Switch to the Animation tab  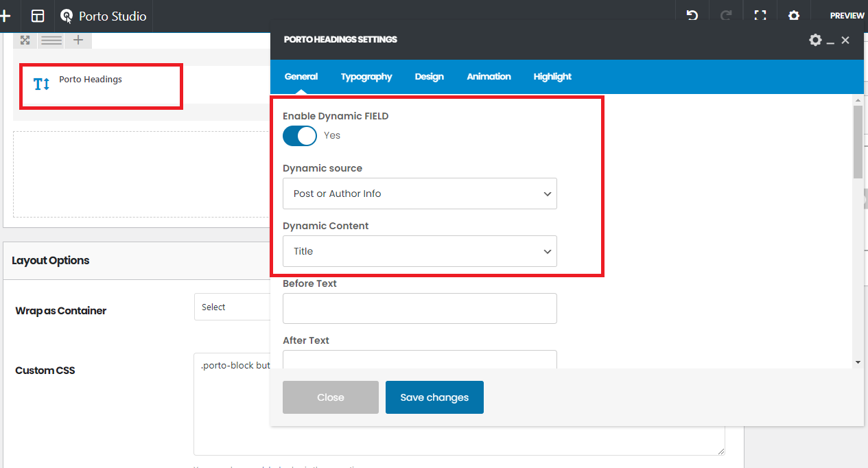click(x=489, y=76)
